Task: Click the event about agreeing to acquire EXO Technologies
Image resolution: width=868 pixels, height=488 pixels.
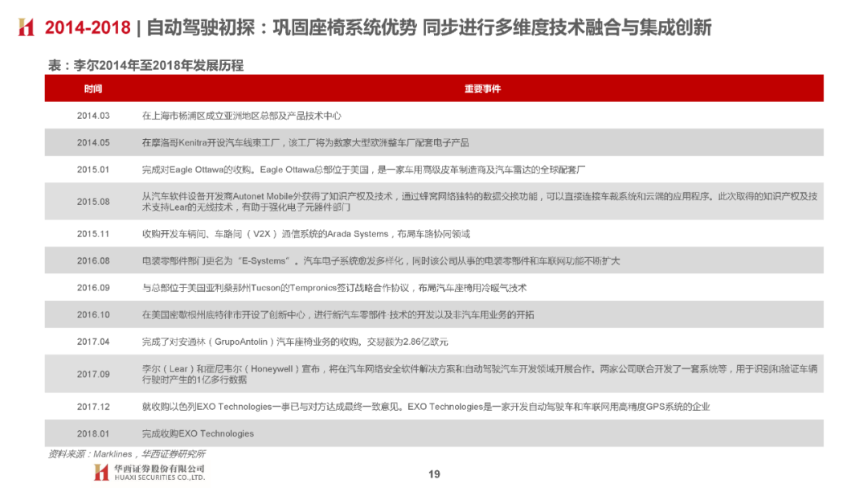Action: click(x=426, y=407)
